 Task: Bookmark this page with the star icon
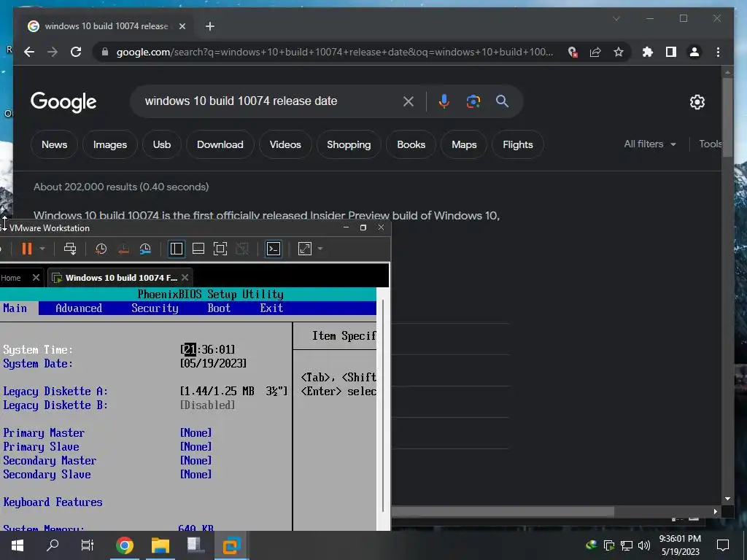pos(619,52)
